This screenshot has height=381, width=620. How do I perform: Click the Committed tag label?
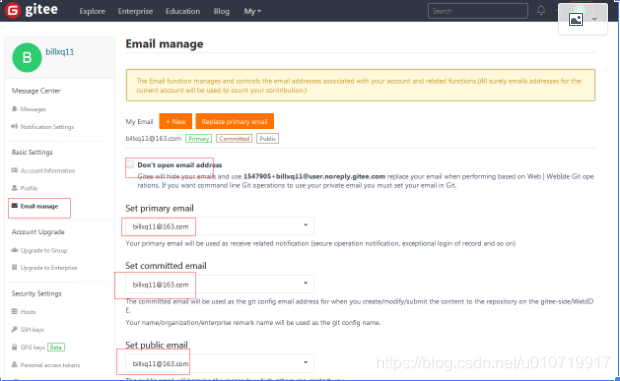coord(234,139)
